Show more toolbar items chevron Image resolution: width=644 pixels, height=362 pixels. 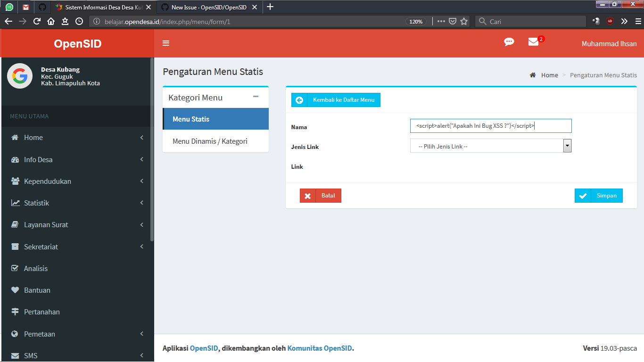(624, 21)
